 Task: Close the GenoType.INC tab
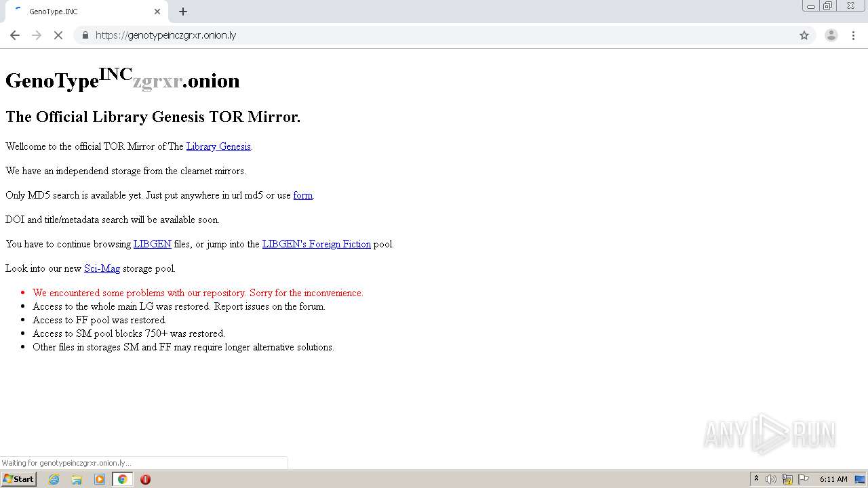[x=157, y=12]
